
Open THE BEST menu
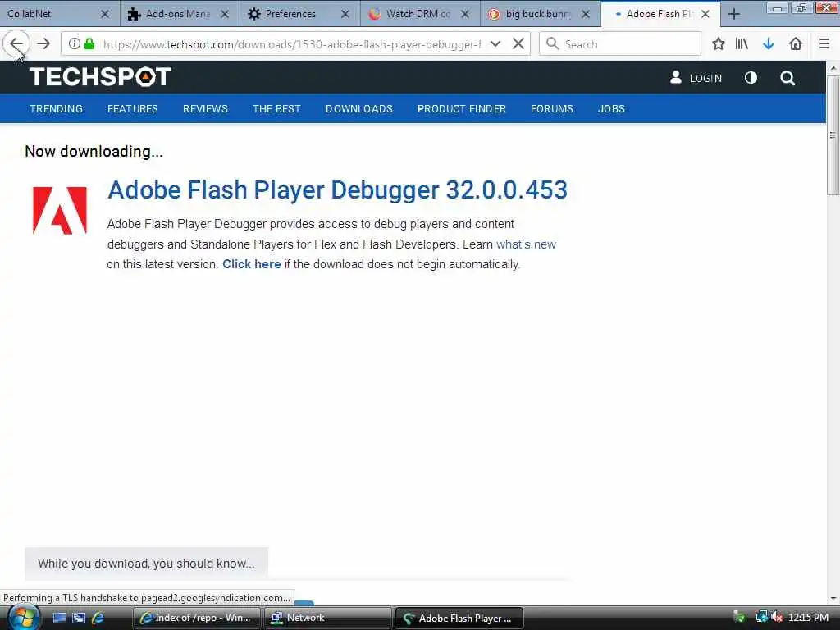tap(276, 109)
